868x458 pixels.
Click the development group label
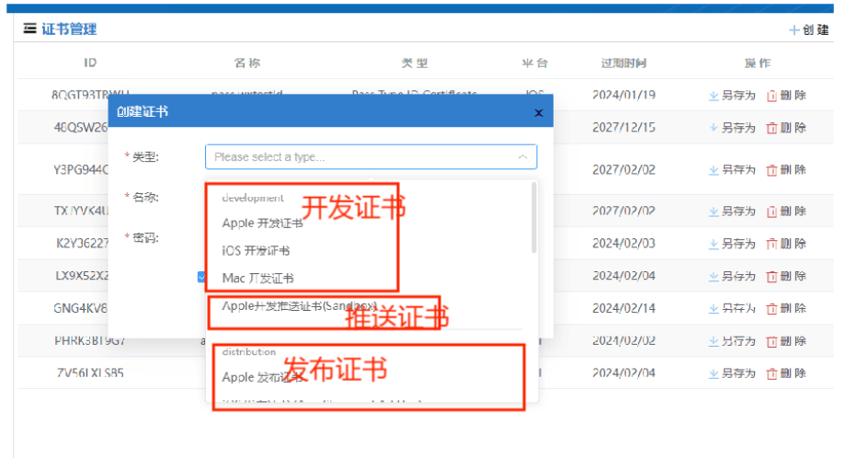[x=253, y=198]
